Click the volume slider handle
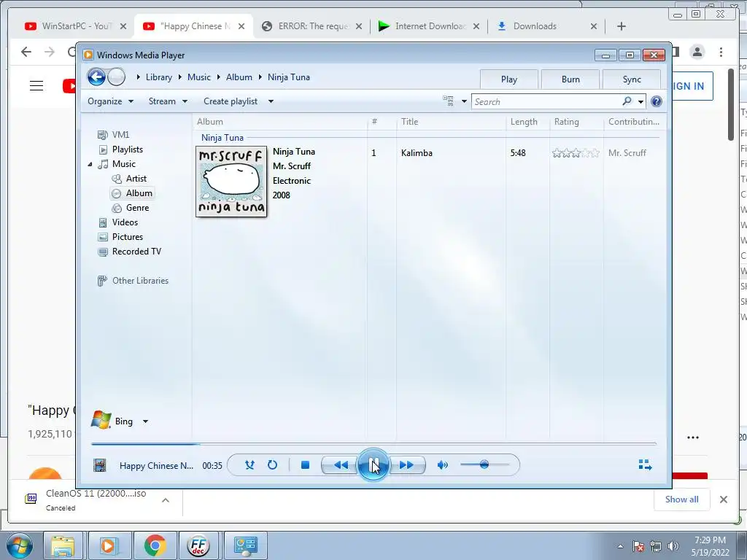This screenshot has width=747, height=560. (x=484, y=464)
